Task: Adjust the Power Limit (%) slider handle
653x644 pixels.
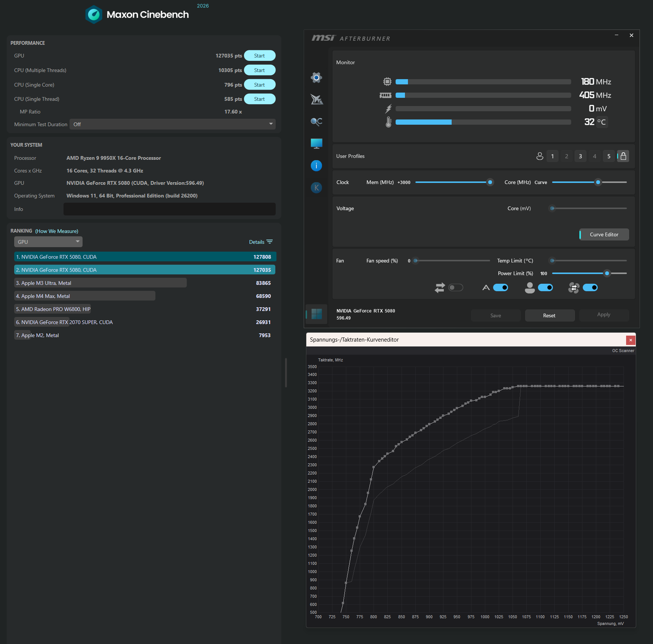Action: (607, 273)
